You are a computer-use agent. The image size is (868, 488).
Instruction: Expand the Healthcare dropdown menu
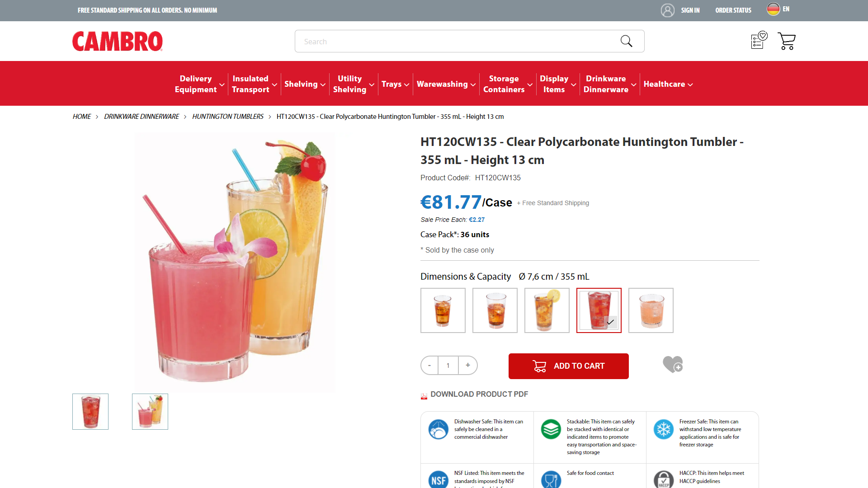click(x=668, y=84)
